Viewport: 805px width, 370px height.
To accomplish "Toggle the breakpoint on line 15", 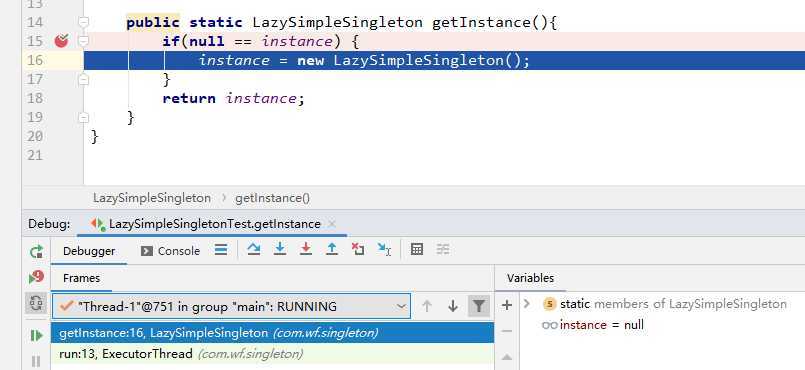I will pos(61,41).
